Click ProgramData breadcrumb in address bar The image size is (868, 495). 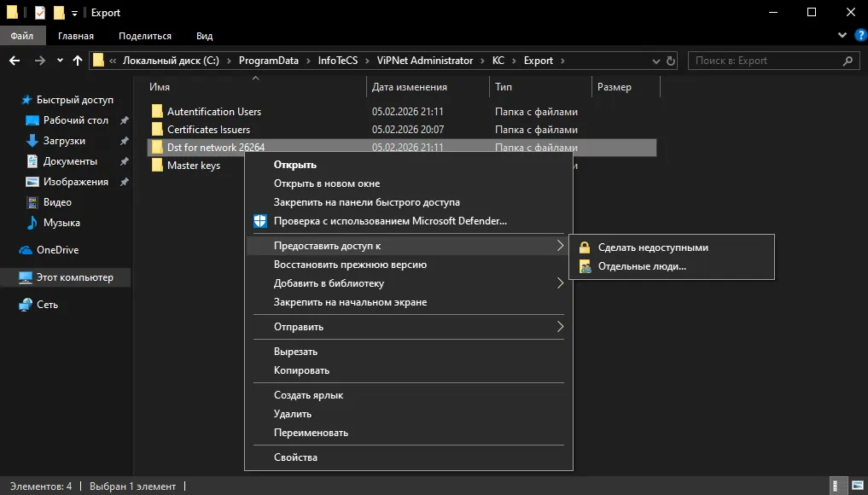[269, 61]
